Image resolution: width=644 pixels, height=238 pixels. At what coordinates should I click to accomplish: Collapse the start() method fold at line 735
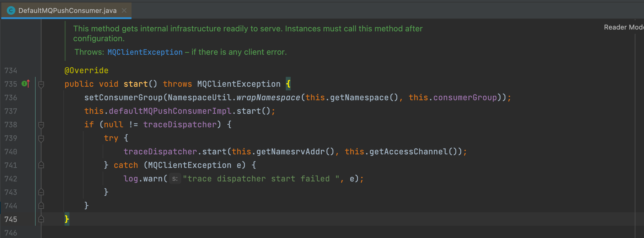coord(41,84)
